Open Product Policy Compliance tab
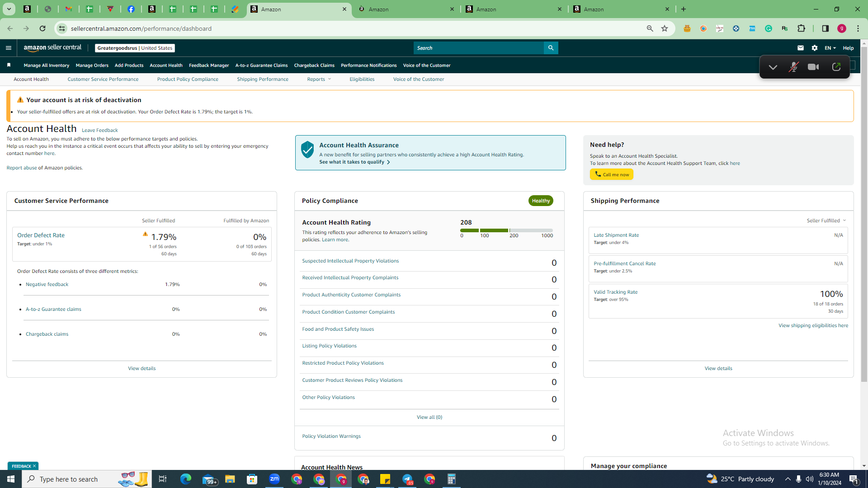Image resolution: width=868 pixels, height=488 pixels. point(188,79)
